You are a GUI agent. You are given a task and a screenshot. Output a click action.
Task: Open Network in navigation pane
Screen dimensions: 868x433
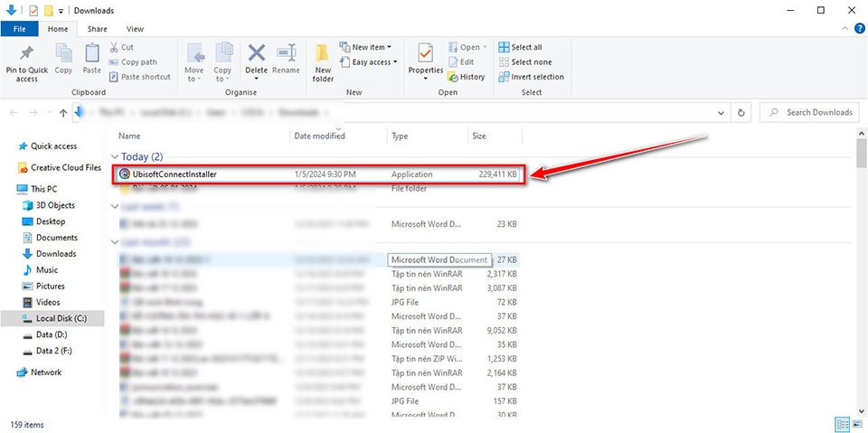click(x=39, y=372)
